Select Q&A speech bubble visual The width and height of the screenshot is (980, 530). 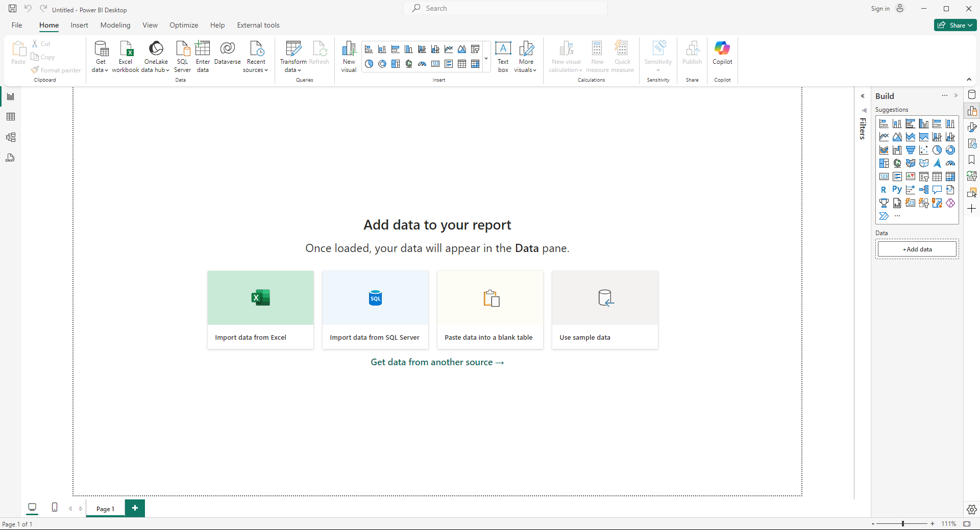[x=937, y=190]
